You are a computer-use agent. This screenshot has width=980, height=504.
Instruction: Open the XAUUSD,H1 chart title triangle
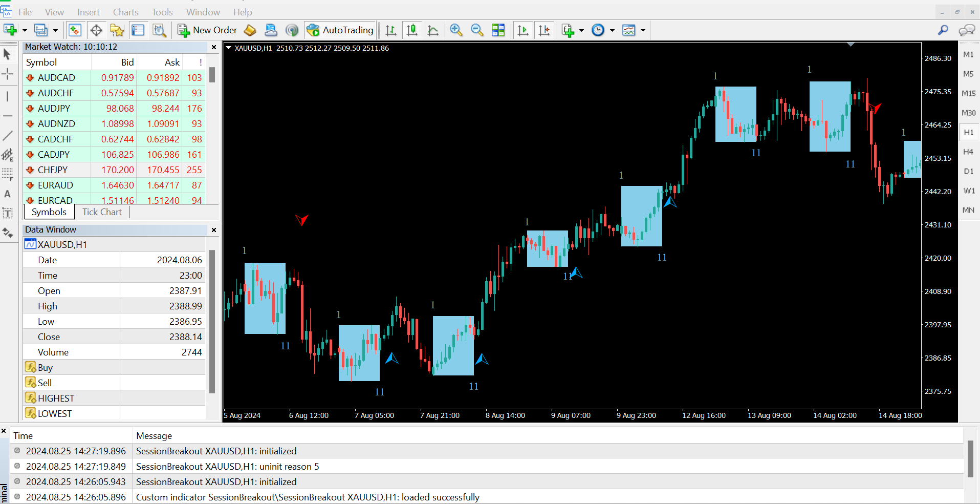click(x=229, y=48)
